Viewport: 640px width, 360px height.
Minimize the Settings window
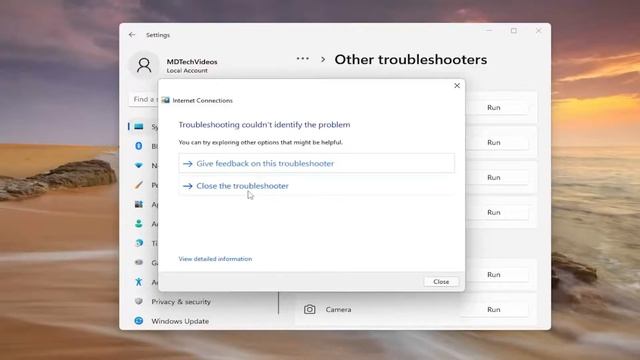489,31
